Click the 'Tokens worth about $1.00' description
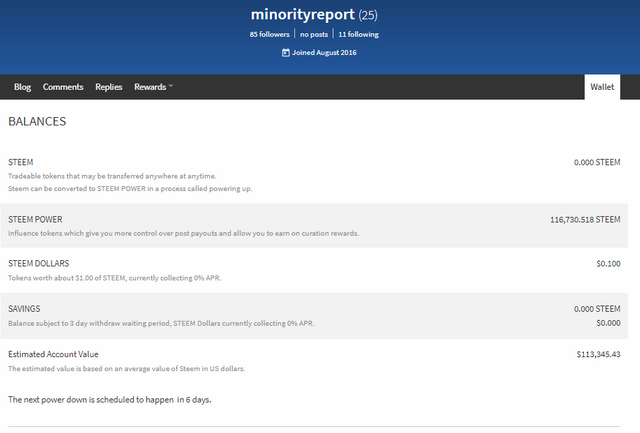Viewport: 640px width, 433px height. point(115,278)
